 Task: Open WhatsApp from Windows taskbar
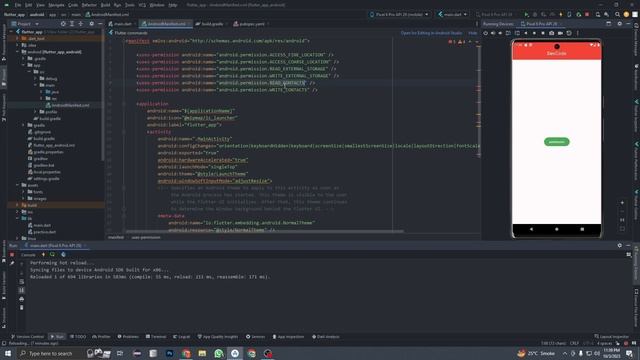pos(219,353)
